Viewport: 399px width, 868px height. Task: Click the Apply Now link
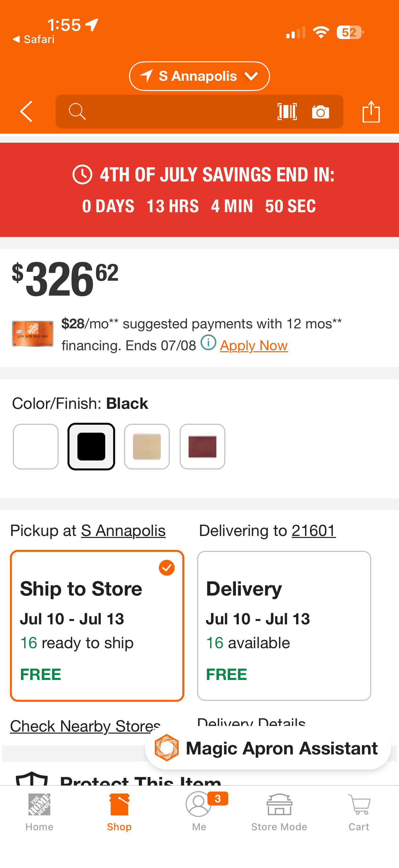coord(254,346)
